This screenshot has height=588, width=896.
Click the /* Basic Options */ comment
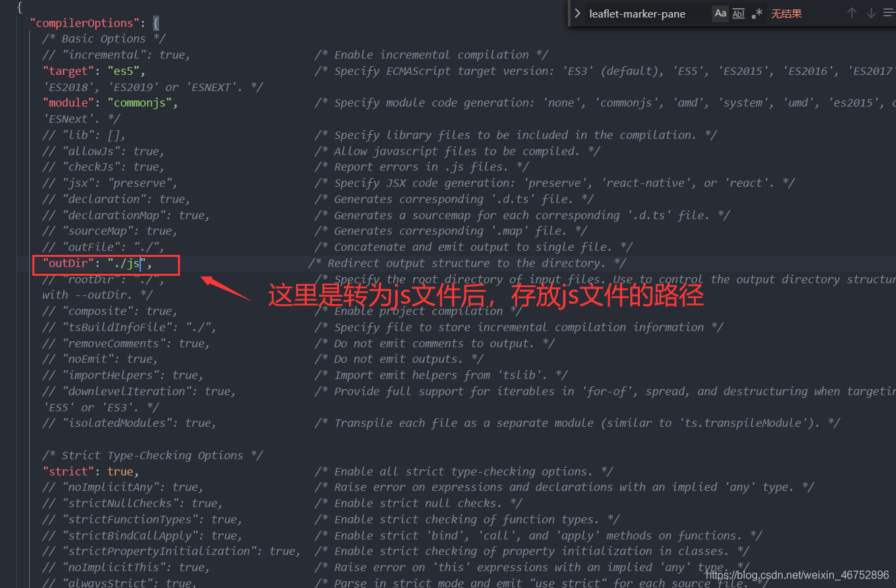(x=104, y=38)
